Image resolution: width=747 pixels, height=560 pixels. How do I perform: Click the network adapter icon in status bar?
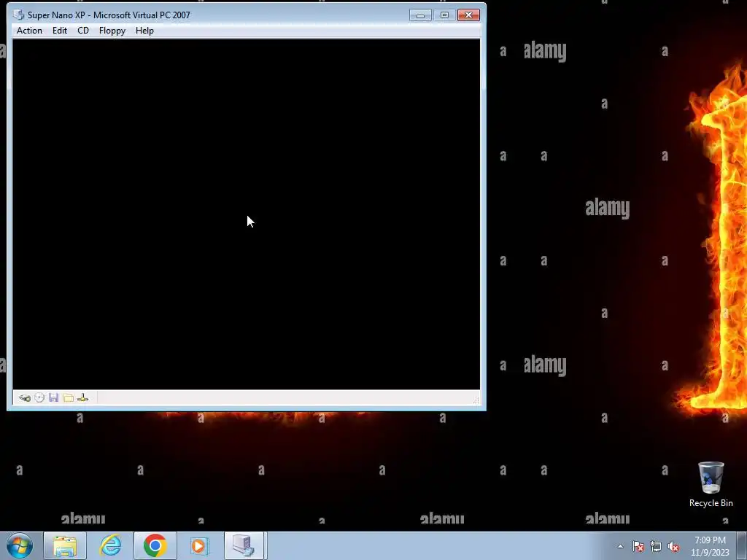point(83,397)
